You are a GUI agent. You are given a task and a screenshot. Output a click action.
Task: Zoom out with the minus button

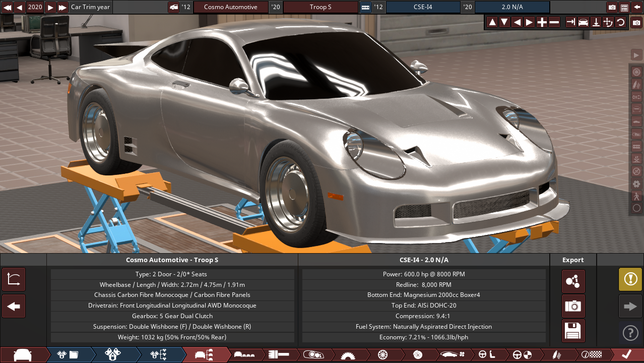554,22
